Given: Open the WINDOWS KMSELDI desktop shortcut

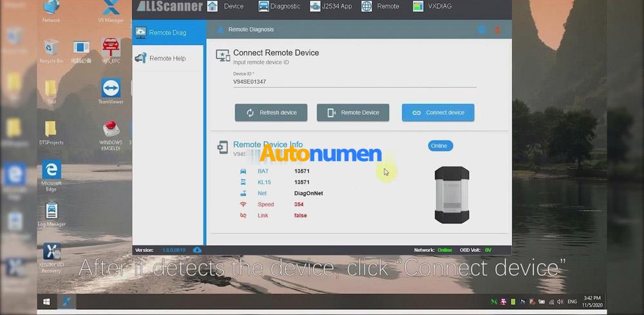Looking at the screenshot, I should 111,135.
